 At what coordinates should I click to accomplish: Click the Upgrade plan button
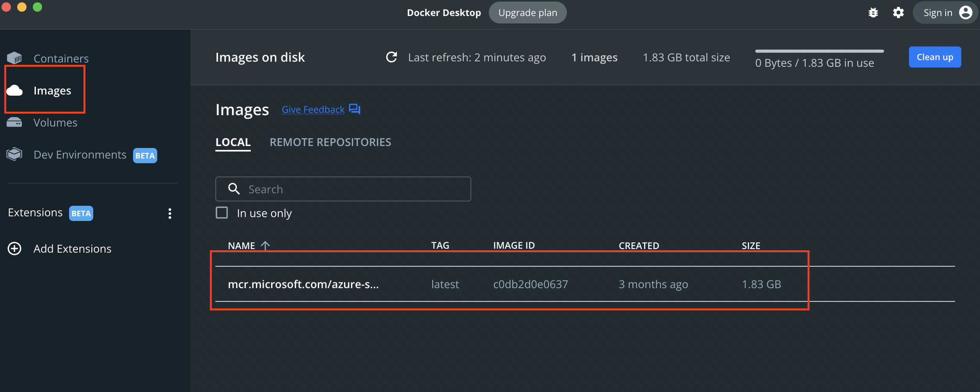coord(528,13)
